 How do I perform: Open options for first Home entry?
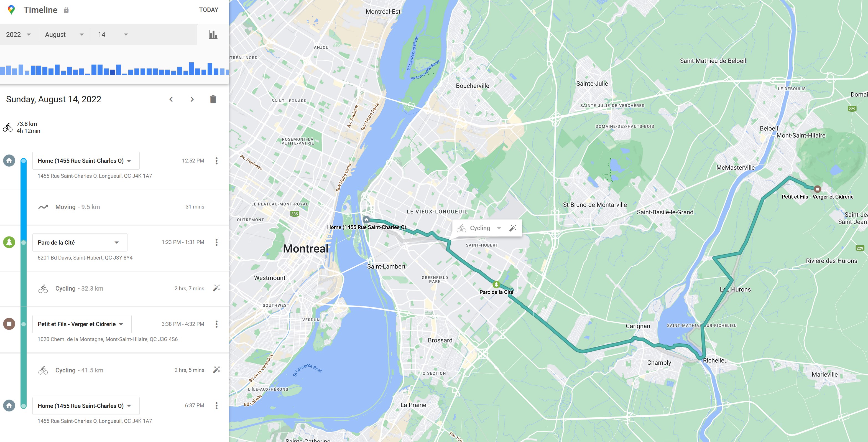click(217, 161)
